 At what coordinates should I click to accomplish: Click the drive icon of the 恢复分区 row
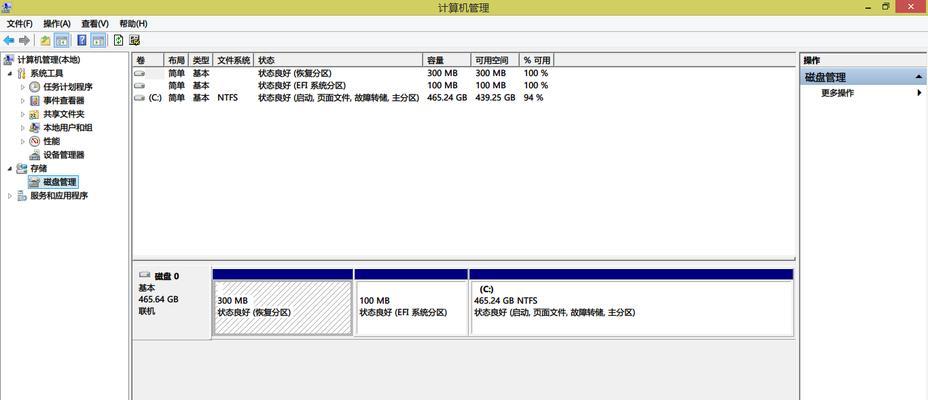(x=140, y=73)
